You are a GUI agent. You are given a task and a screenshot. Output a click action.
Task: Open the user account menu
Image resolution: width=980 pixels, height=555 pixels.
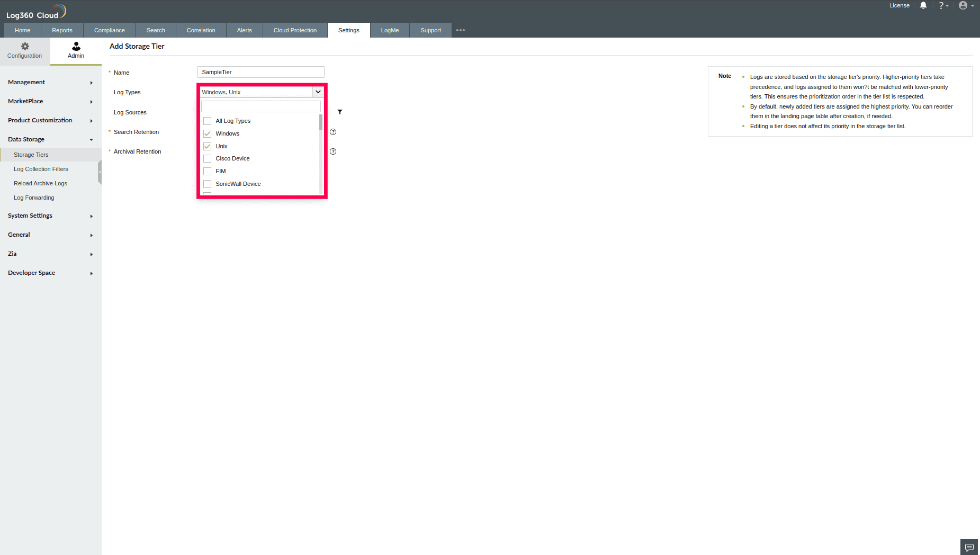pyautogui.click(x=963, y=5)
